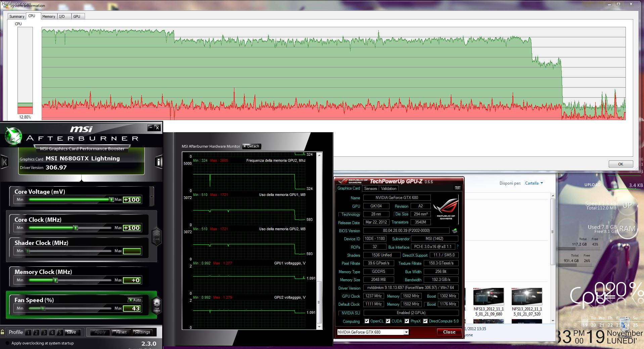The image size is (644, 349).
Task: Click the UP upload gauge widget
Action: click(x=627, y=205)
